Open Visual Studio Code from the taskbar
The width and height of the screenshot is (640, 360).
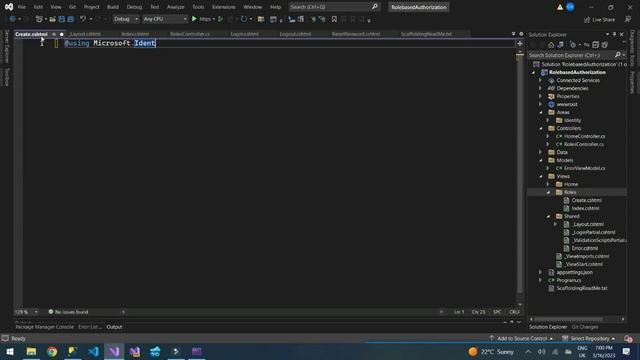click(93, 351)
